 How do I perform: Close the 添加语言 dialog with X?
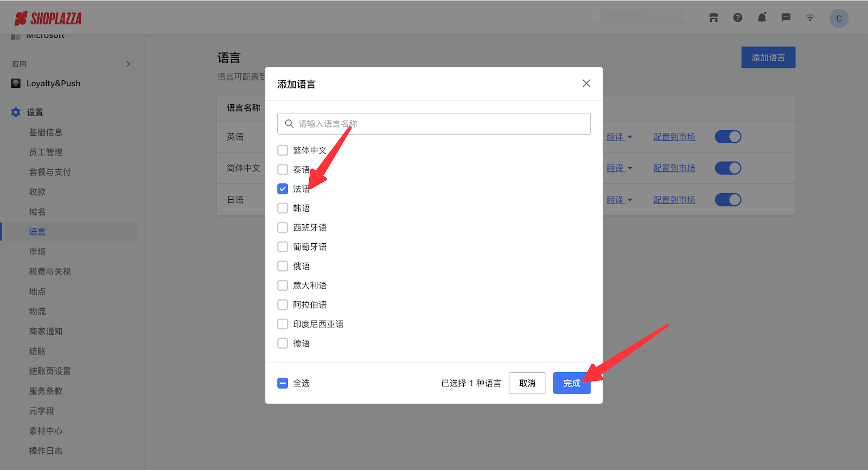[586, 84]
